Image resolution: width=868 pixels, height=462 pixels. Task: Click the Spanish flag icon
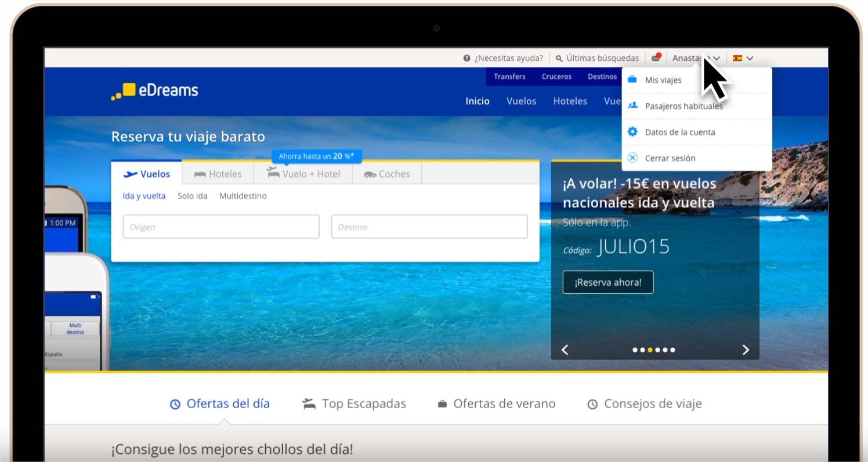[737, 58]
